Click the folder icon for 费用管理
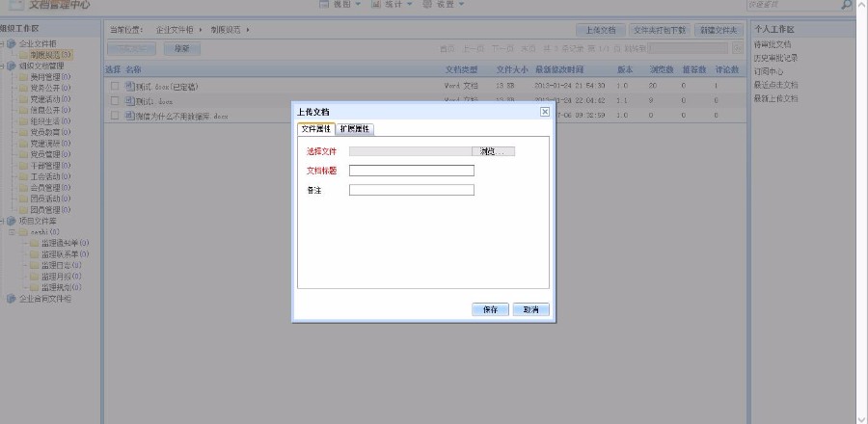The height and width of the screenshot is (424, 868). (23, 76)
